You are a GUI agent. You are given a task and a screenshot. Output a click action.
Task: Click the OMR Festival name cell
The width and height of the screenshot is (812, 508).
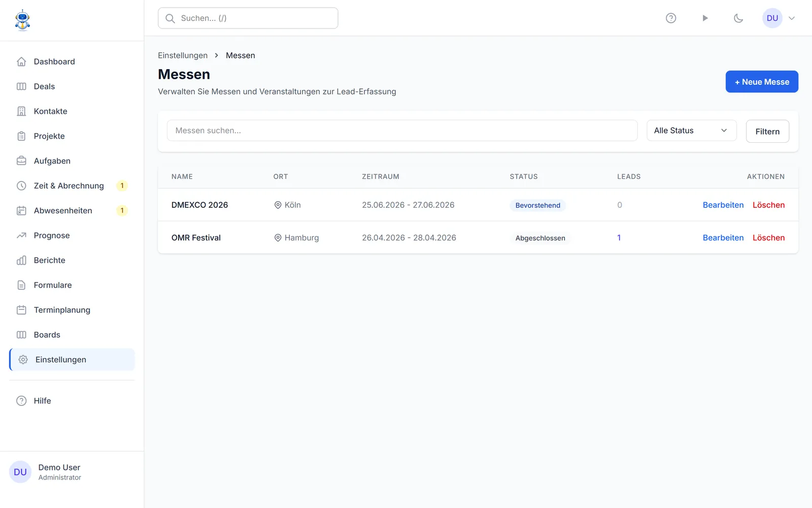pos(196,238)
